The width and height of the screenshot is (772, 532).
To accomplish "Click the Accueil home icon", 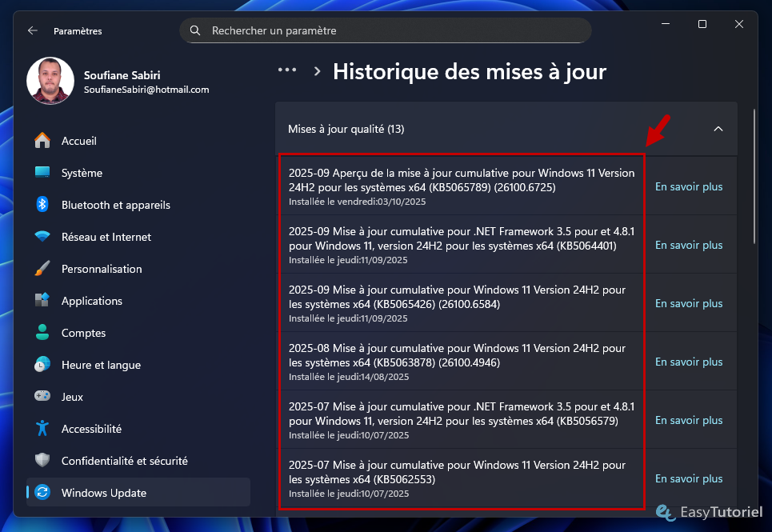I will pyautogui.click(x=42, y=141).
